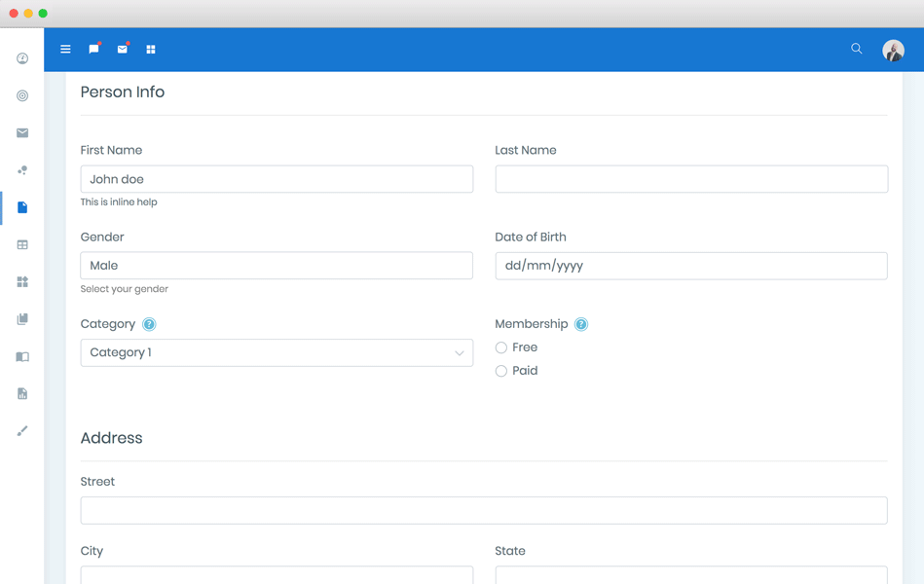Image resolution: width=924 pixels, height=584 pixels.
Task: Open the apps grid icon
Action: (x=151, y=49)
